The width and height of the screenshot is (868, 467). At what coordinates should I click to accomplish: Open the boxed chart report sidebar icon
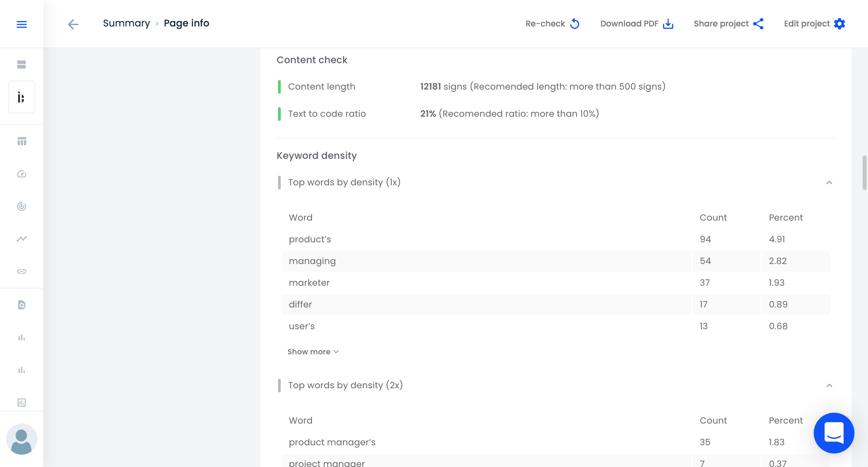(x=22, y=403)
